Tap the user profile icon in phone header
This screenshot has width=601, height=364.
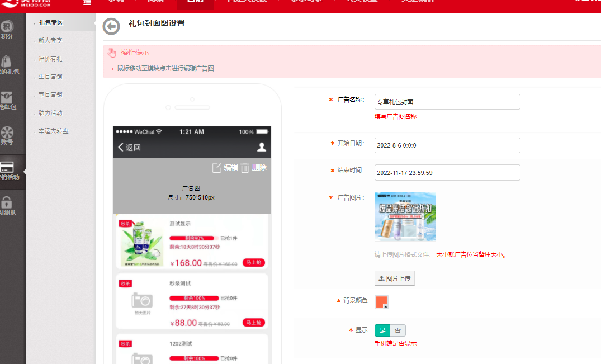click(x=262, y=147)
